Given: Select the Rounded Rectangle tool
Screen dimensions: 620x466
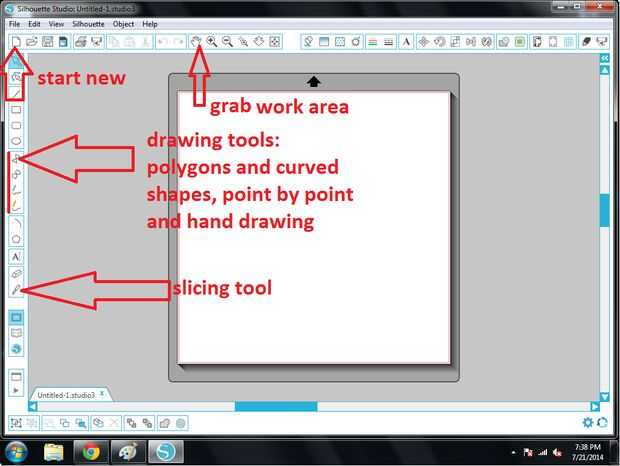Looking at the screenshot, I should coord(16,125).
